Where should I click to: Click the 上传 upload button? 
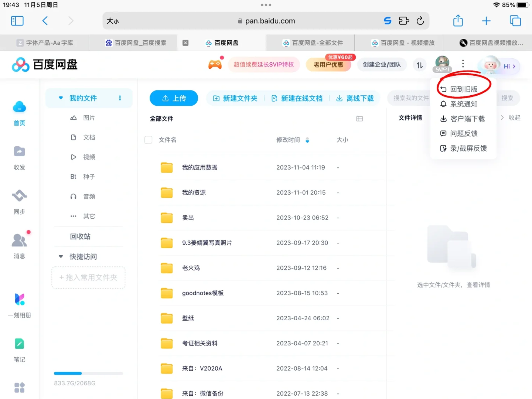(174, 98)
